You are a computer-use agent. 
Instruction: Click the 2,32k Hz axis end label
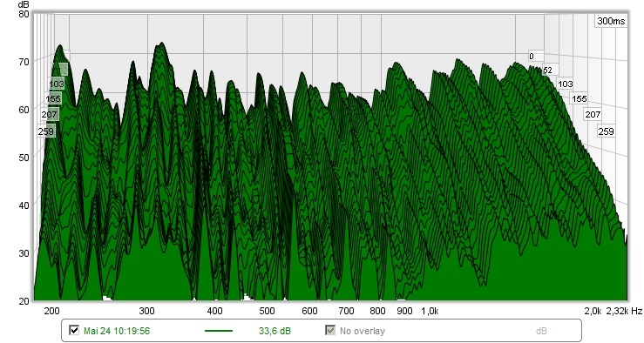tap(624, 311)
